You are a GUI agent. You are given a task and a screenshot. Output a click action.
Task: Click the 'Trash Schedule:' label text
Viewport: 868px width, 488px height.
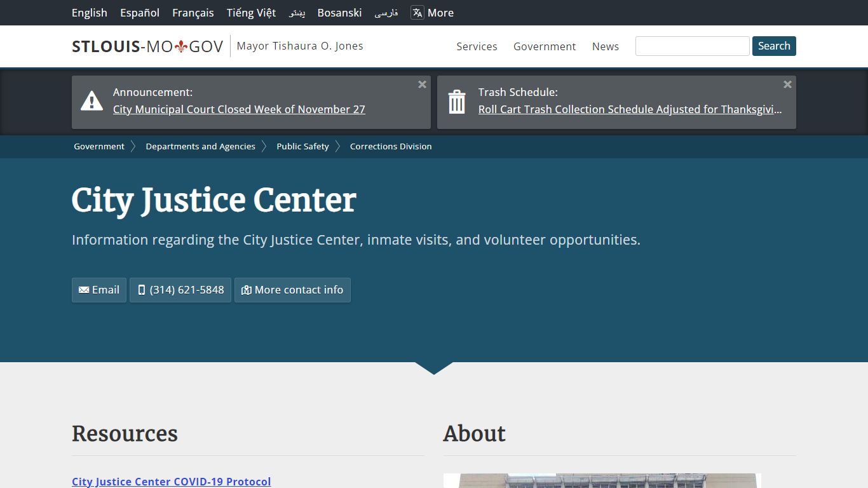pos(518,92)
